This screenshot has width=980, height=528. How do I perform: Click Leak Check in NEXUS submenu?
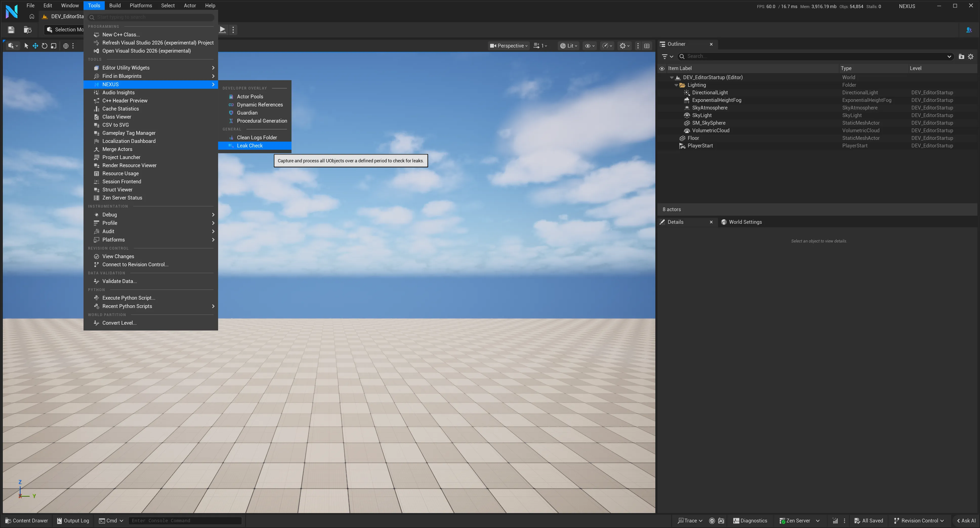(x=249, y=146)
